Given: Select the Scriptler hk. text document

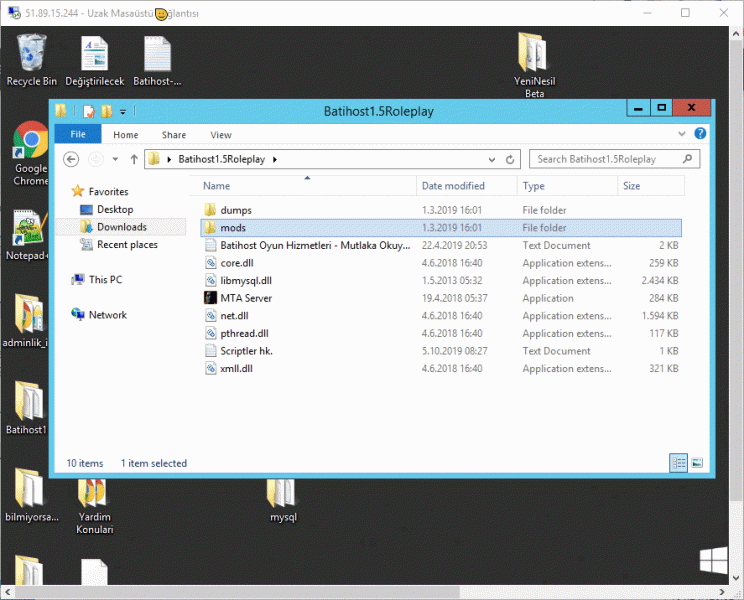Looking at the screenshot, I should (441, 351).
